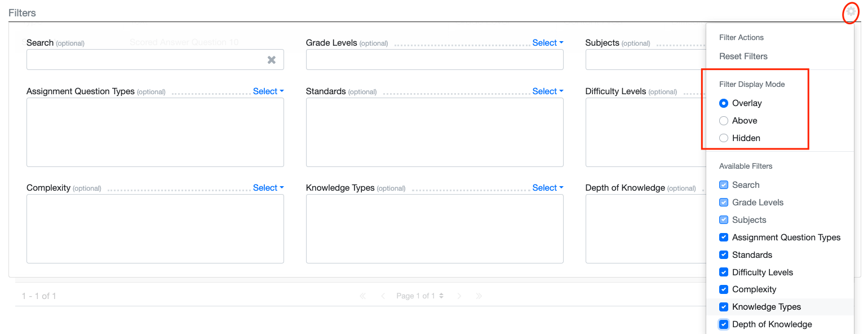The width and height of the screenshot is (868, 334).
Task: Jump to last page double-arrow icon
Action: [479, 296]
